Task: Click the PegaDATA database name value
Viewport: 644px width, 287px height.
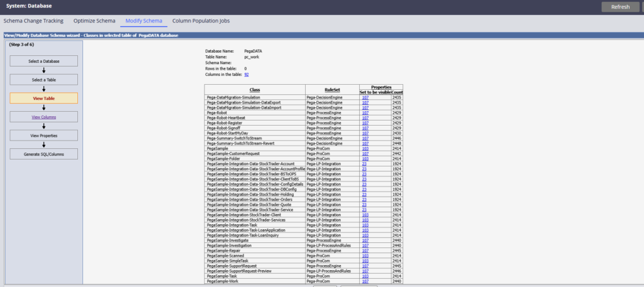Action: point(253,51)
